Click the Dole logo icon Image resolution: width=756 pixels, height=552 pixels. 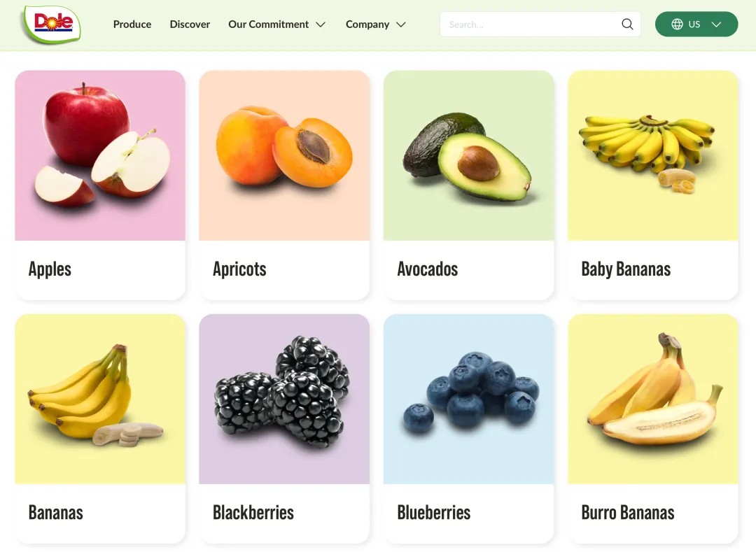point(52,24)
